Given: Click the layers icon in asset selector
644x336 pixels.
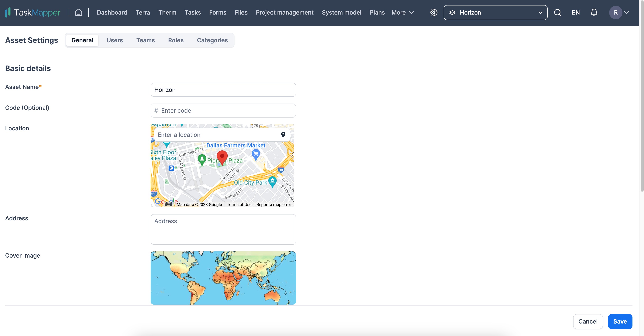Looking at the screenshot, I should pos(452,12).
